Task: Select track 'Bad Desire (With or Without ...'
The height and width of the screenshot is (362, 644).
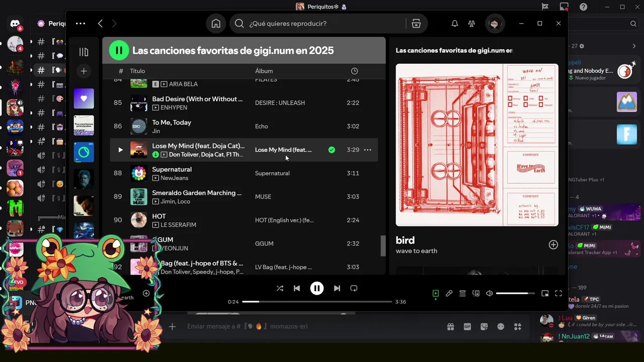Action: [x=198, y=99]
